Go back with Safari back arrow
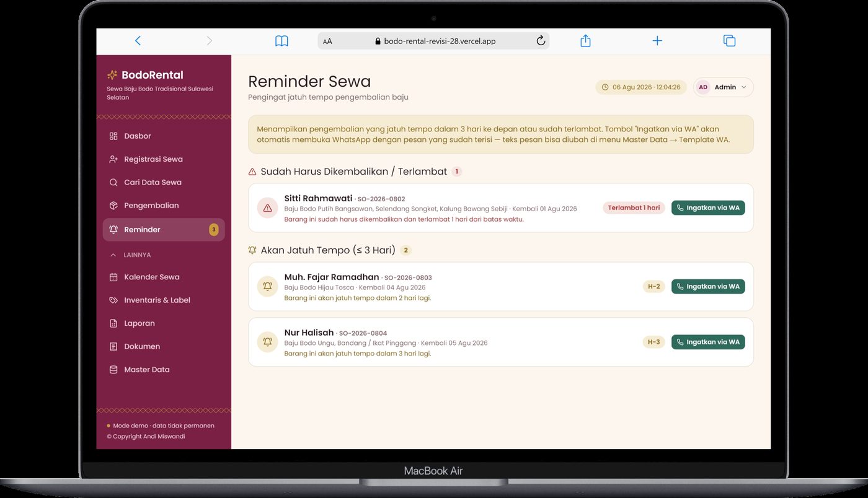 [x=138, y=41]
